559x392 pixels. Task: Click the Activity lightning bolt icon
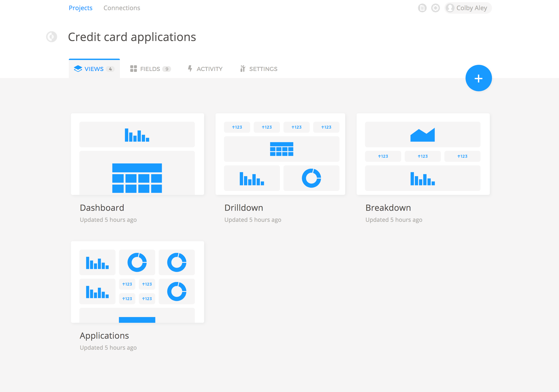pyautogui.click(x=190, y=69)
